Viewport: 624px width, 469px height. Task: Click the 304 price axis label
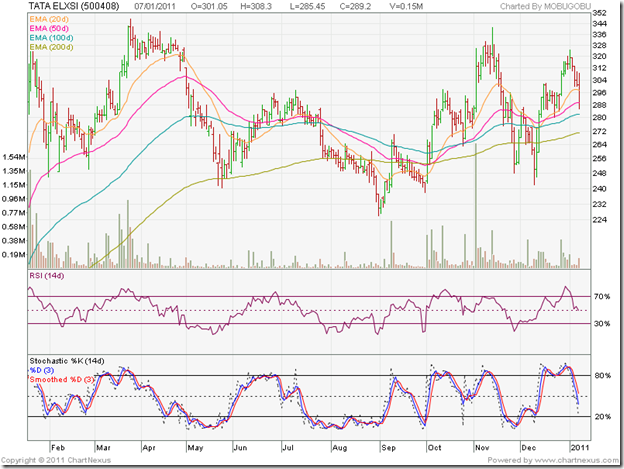[x=599, y=80]
